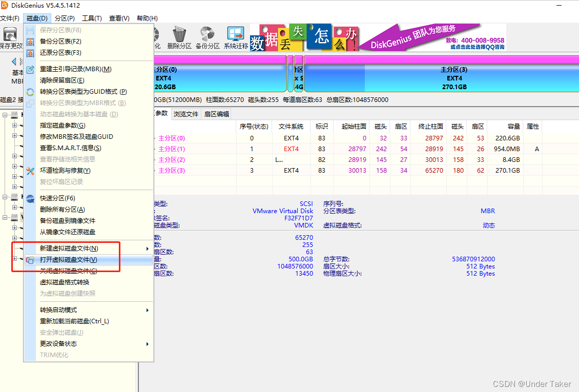Open the 工具(T) menu
The width and height of the screenshot is (579, 392).
(x=92, y=18)
